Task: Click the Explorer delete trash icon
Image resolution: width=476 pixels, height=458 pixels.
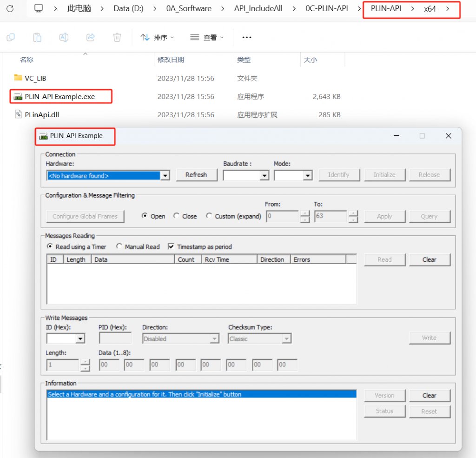Action: coord(117,37)
